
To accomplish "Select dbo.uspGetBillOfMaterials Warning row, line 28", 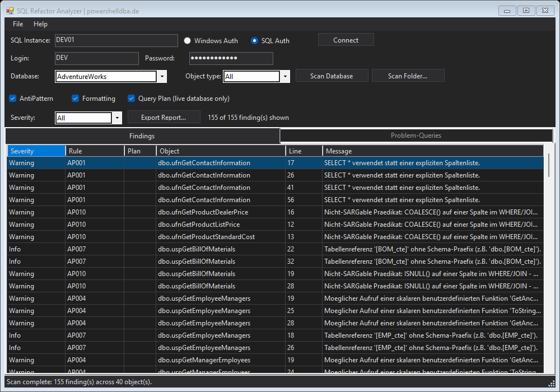I will coord(275,286).
